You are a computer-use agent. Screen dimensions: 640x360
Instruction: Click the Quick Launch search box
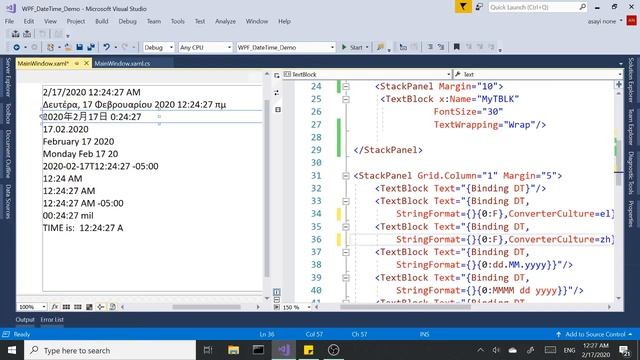(x=538, y=7)
